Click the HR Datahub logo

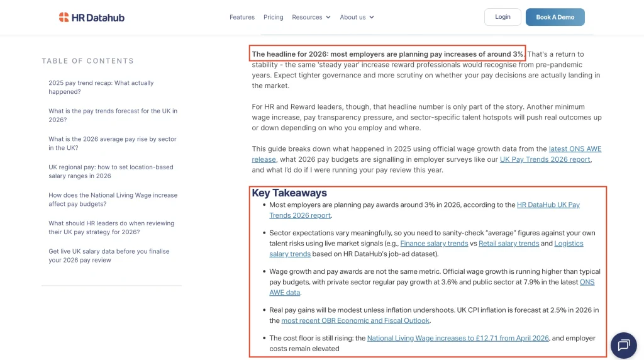click(91, 17)
